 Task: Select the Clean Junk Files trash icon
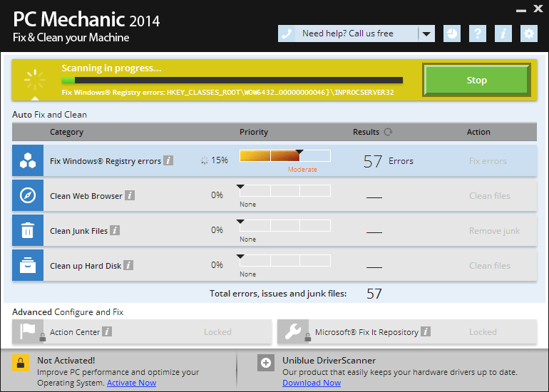pyautogui.click(x=28, y=230)
